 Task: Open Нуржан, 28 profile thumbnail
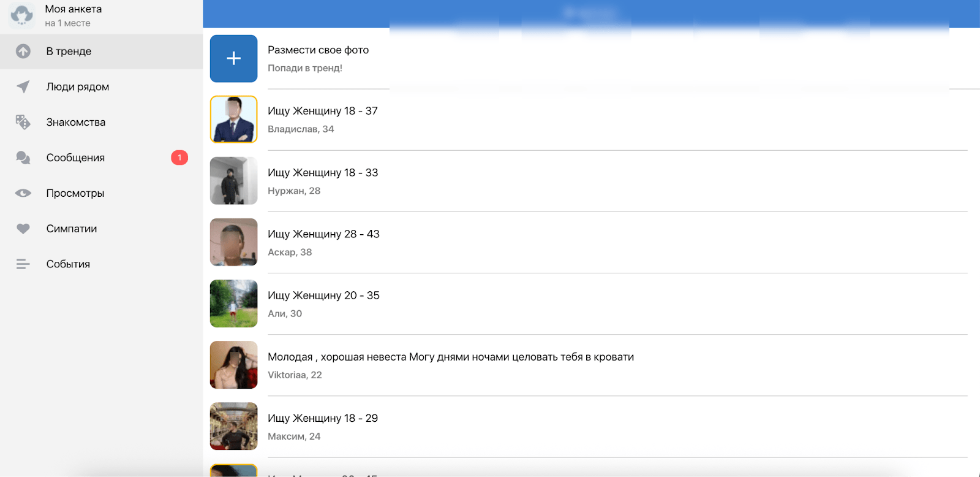(x=233, y=181)
